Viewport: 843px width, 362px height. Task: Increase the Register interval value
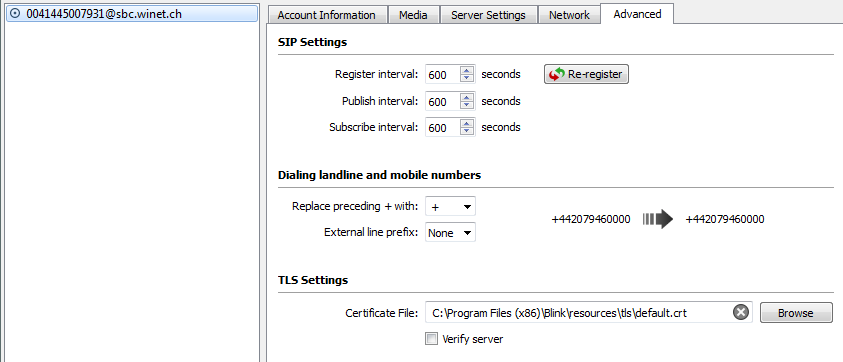[x=467, y=70]
